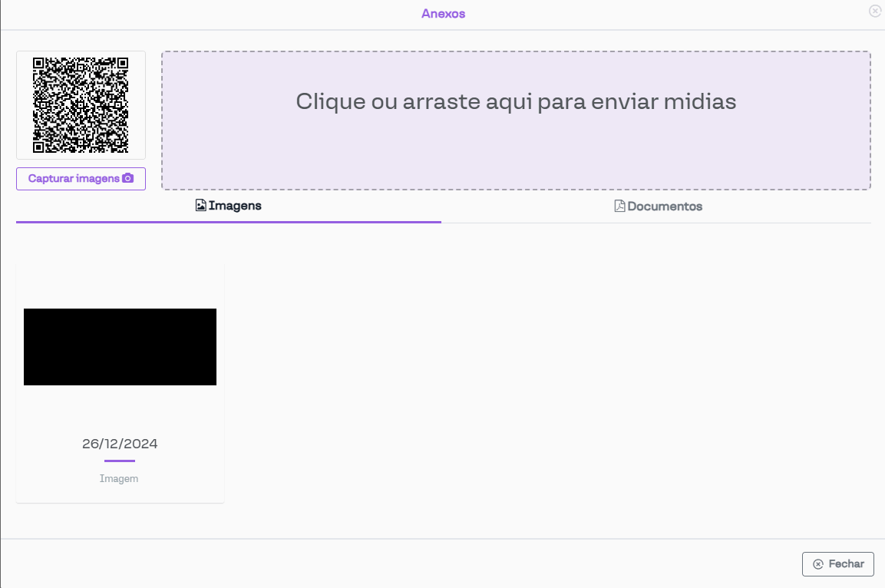Click empty space above the thumbnail in the card
The width and height of the screenshot is (885, 588).
120,286
